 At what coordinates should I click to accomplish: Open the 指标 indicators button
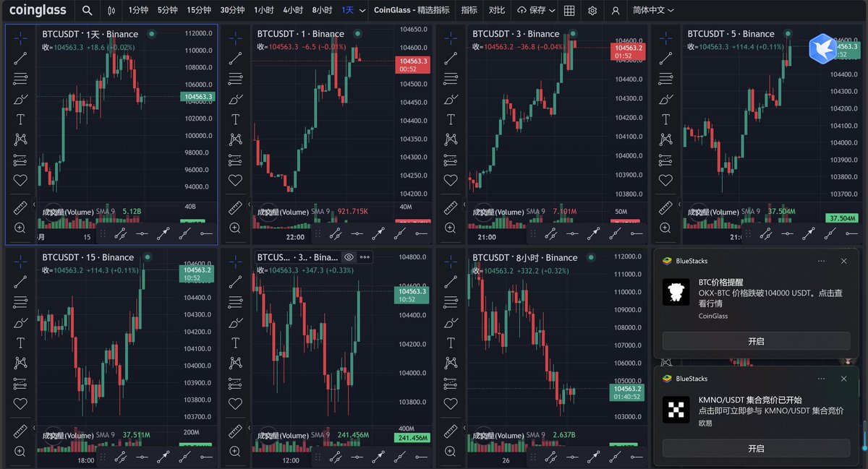click(x=469, y=11)
